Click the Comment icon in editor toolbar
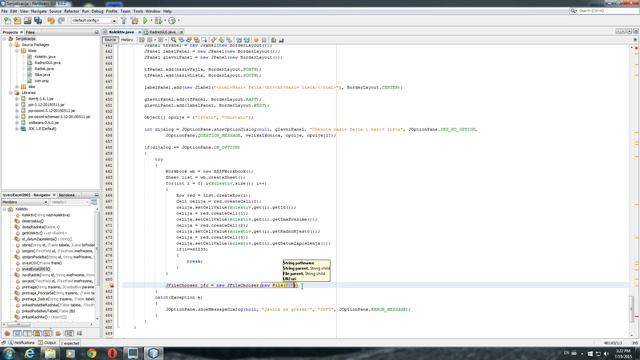640x360 pixels. pos(273,40)
